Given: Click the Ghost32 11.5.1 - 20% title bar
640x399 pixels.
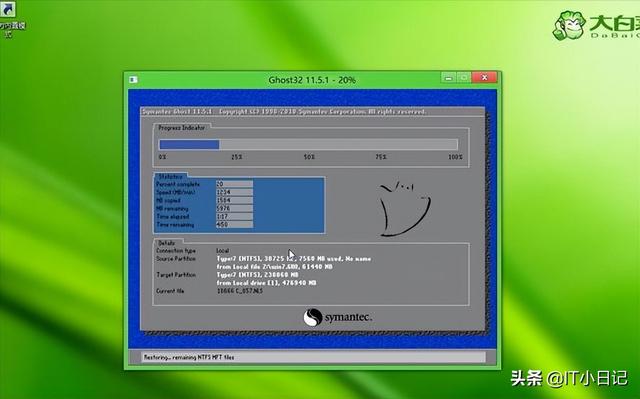Looking at the screenshot, I should click(x=312, y=80).
